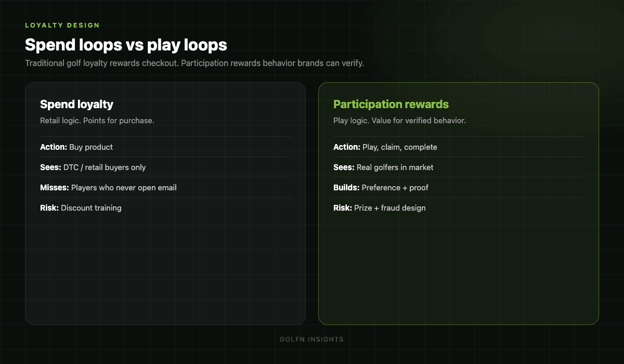Click empty area of Spend loyalty card

[165, 270]
